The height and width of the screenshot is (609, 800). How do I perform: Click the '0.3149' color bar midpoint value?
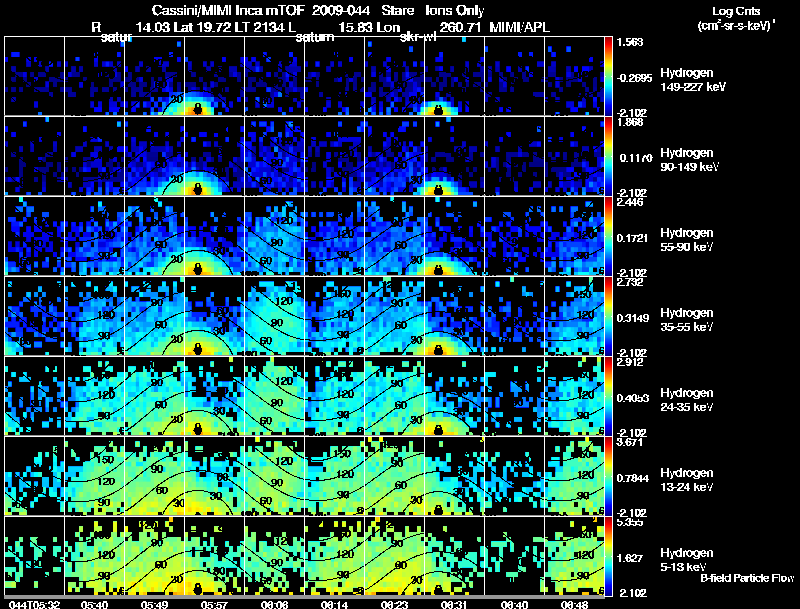(633, 318)
